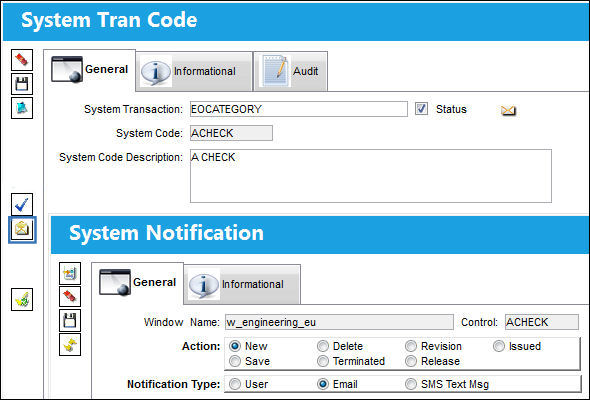
Task: Open the General tab of System Tran Code
Action: coord(90,70)
